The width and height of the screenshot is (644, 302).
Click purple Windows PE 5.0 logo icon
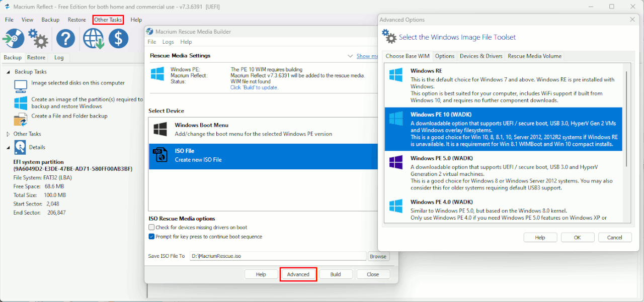pyautogui.click(x=396, y=162)
